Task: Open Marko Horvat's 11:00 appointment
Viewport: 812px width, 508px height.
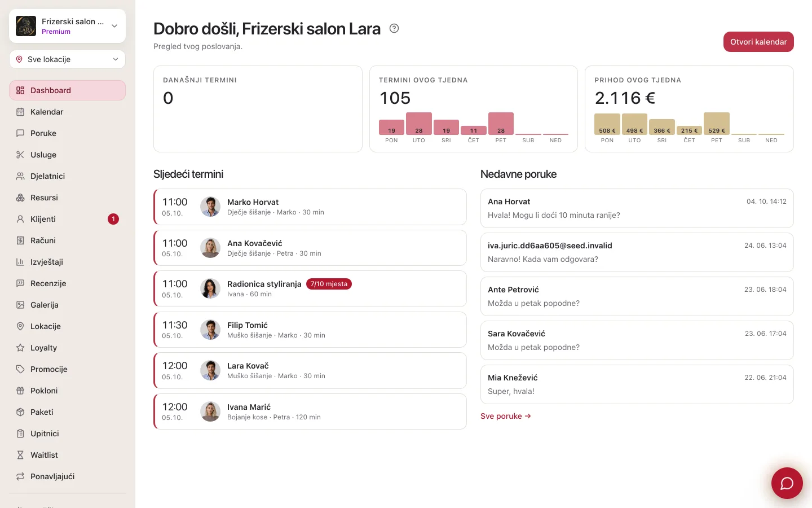Action: 310,207
